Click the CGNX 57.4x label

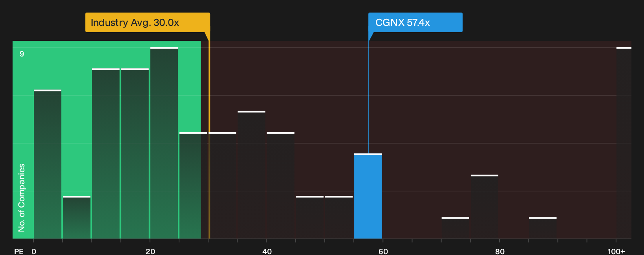pos(415,22)
